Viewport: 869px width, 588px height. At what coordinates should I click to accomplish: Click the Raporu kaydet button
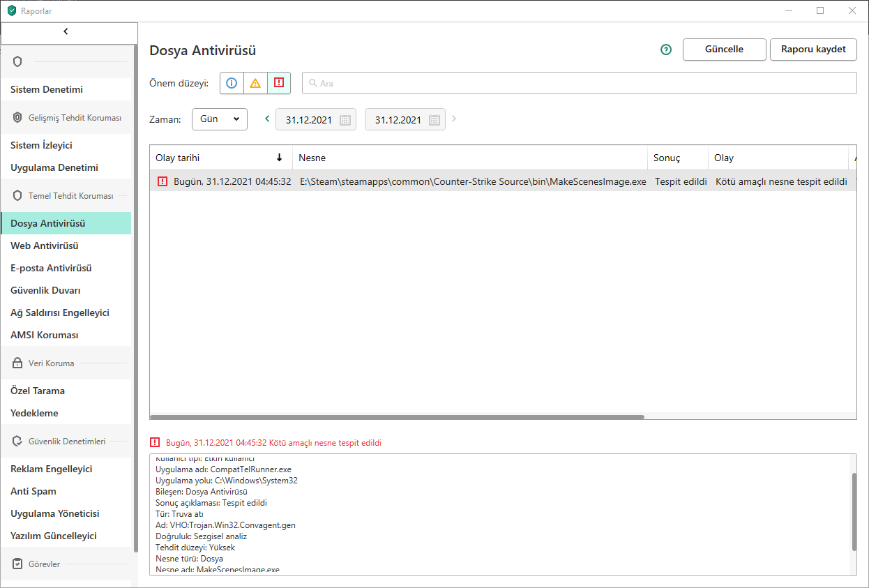point(813,50)
